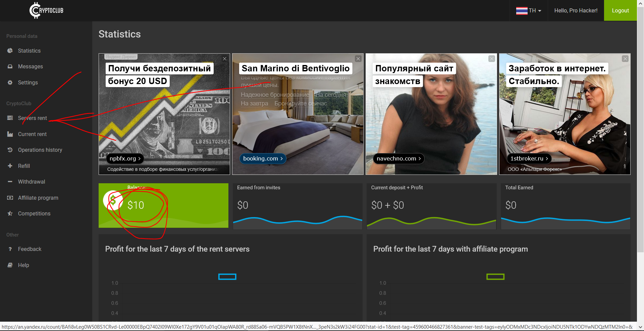The width and height of the screenshot is (644, 331).
Task: Close the npbfx.org bonus ad
Action: pyautogui.click(x=225, y=59)
